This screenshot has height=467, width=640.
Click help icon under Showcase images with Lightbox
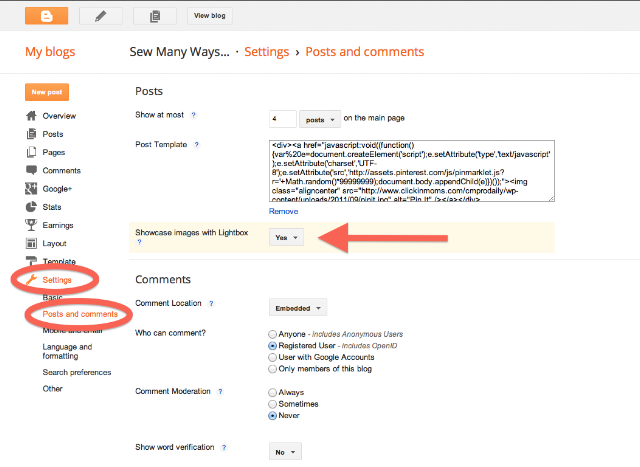click(x=139, y=242)
